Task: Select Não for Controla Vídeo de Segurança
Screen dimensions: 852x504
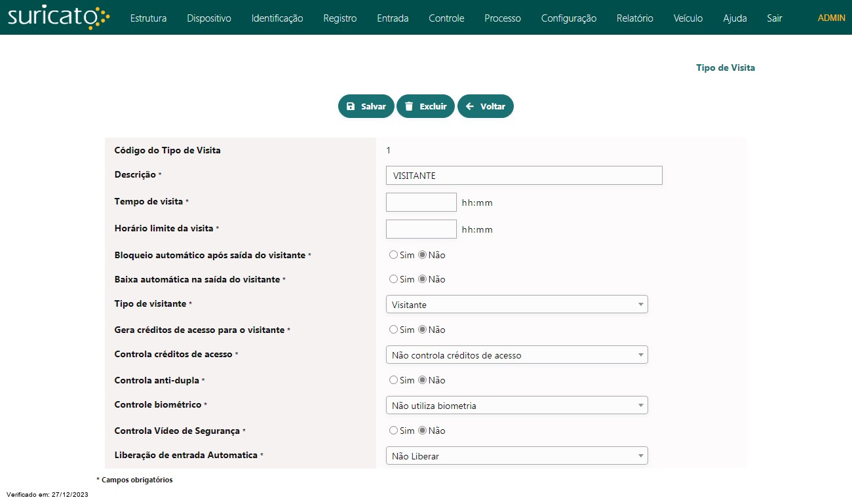Action: pos(423,431)
